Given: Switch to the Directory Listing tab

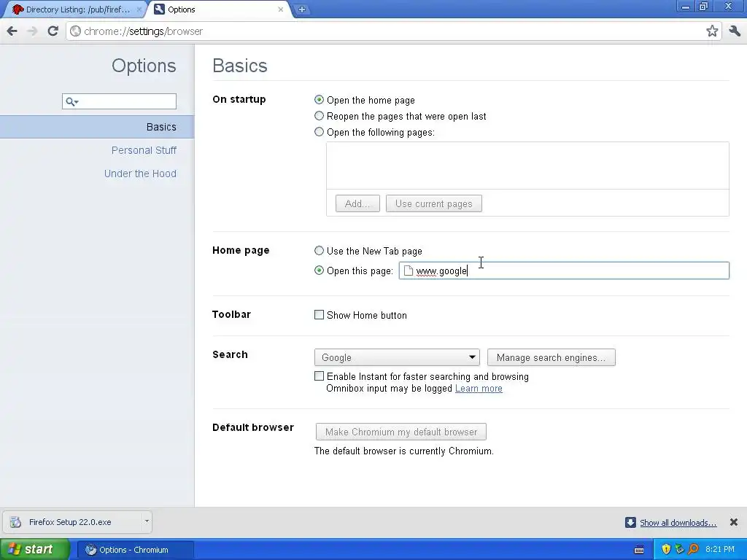Looking at the screenshot, I should tap(77, 9).
